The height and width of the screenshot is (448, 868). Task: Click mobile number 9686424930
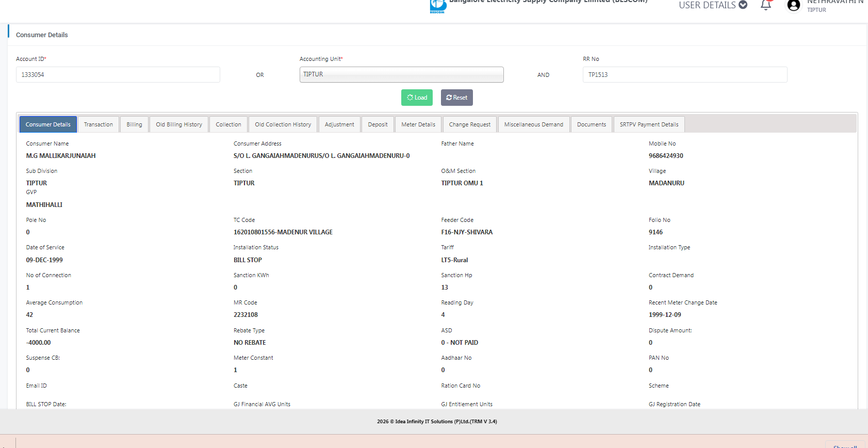pos(666,156)
